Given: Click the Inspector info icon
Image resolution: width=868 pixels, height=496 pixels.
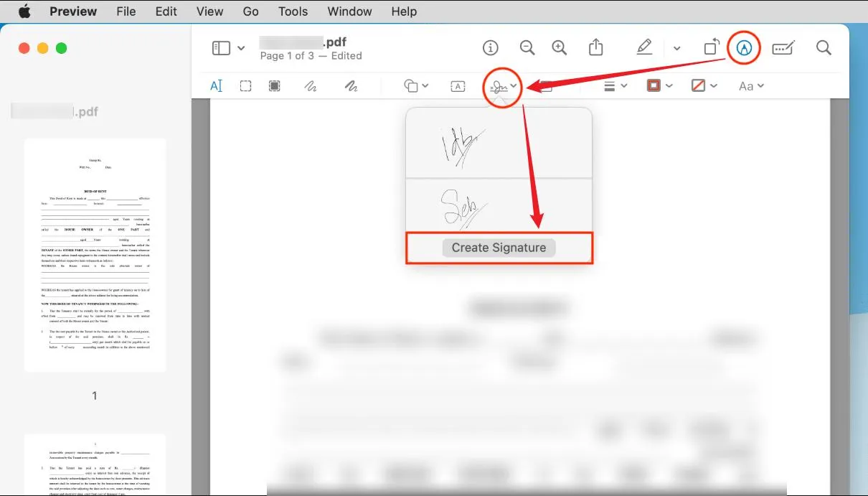Looking at the screenshot, I should tap(491, 48).
